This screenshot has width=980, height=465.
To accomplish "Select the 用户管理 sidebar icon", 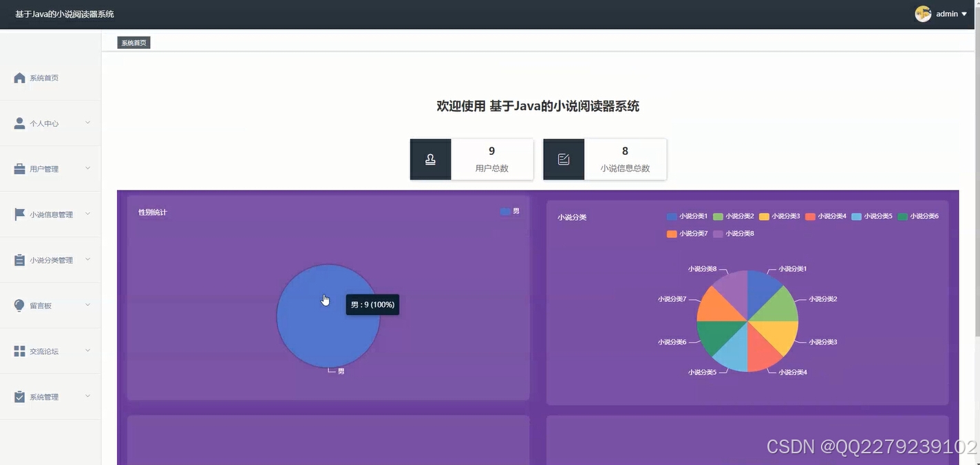I will click(18, 168).
